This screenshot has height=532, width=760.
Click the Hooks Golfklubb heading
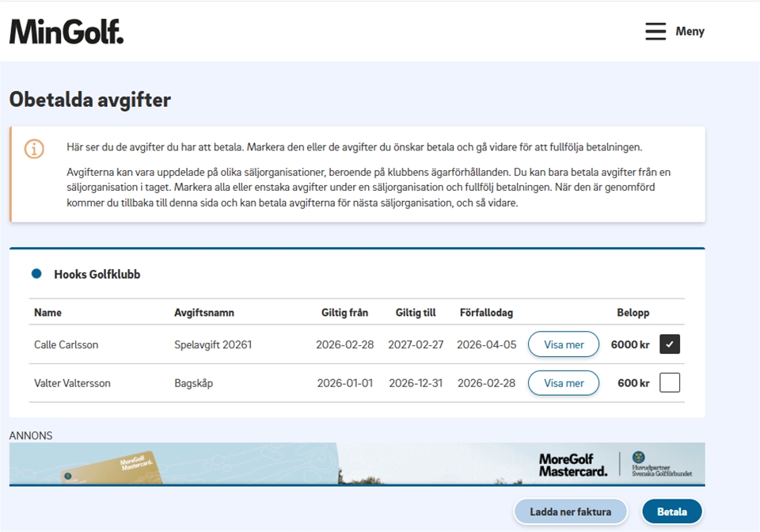coord(97,275)
